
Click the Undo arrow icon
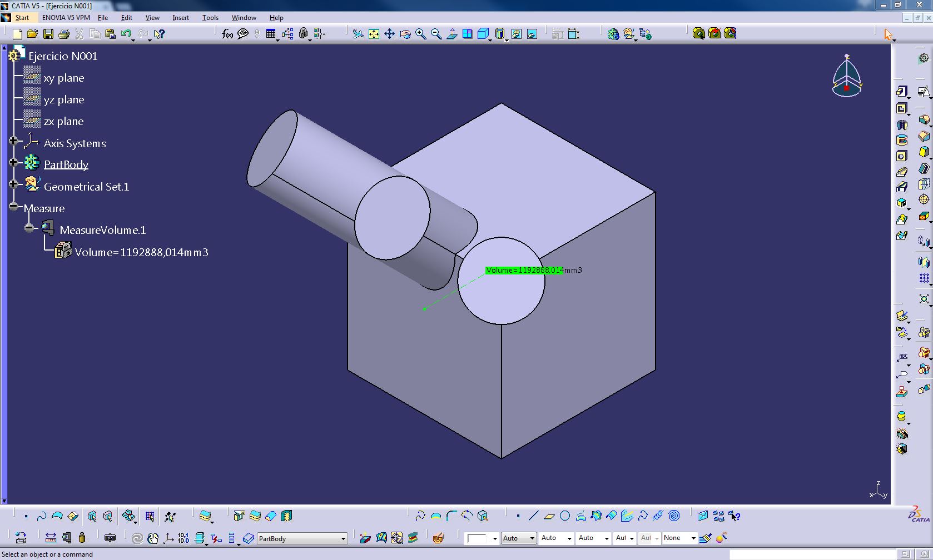click(x=126, y=34)
